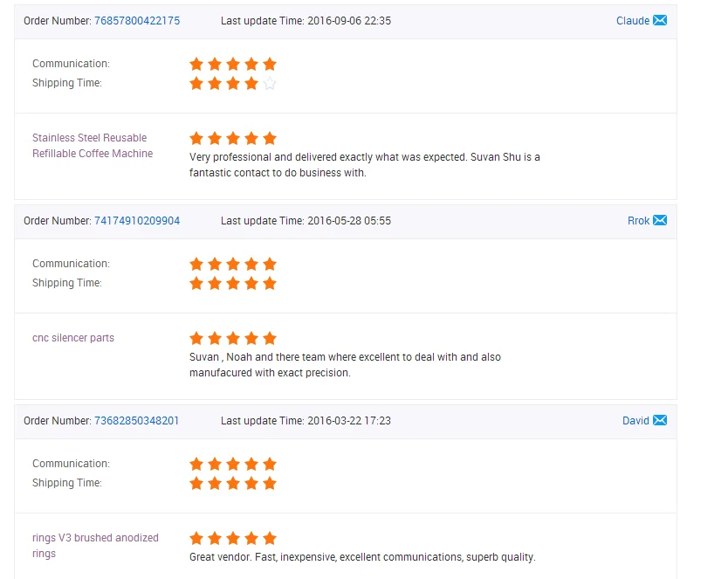
Task: Click last Shipping Time star in David's review
Action: click(270, 483)
